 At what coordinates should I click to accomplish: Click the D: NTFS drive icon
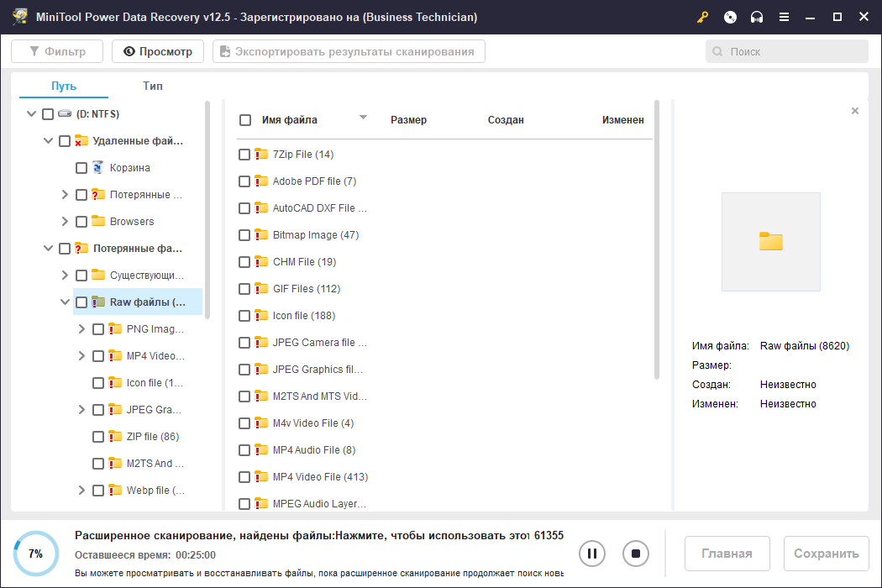coord(65,113)
